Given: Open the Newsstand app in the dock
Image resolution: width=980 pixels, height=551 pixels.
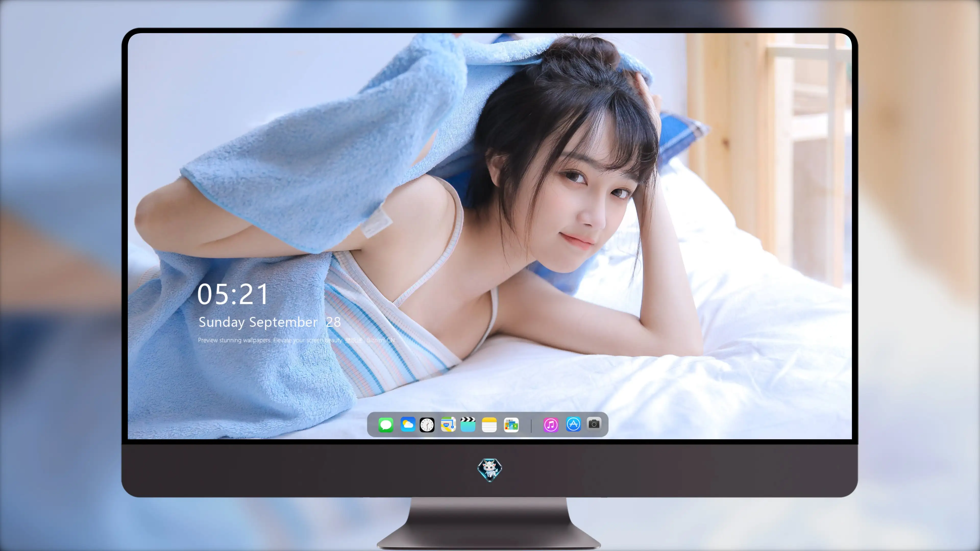Looking at the screenshot, I should coord(511,425).
